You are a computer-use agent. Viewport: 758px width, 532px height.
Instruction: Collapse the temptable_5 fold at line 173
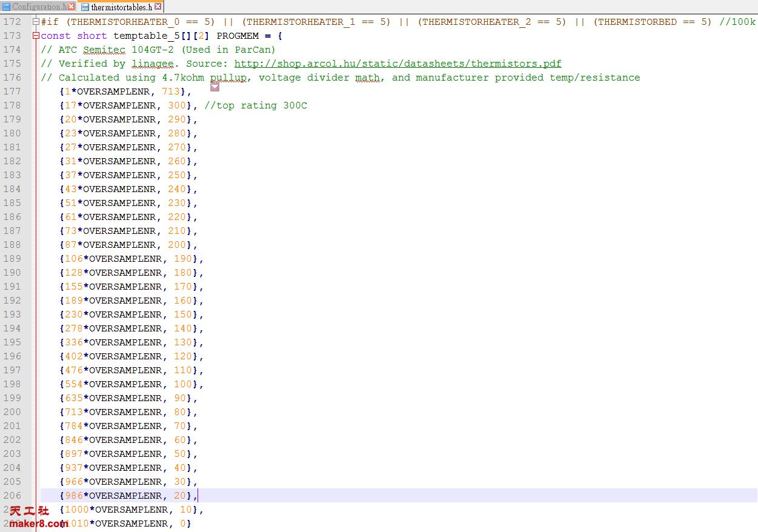pyautogui.click(x=36, y=36)
